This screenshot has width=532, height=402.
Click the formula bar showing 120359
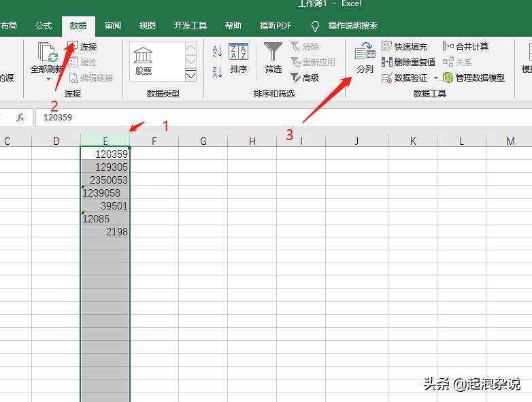[x=283, y=118]
